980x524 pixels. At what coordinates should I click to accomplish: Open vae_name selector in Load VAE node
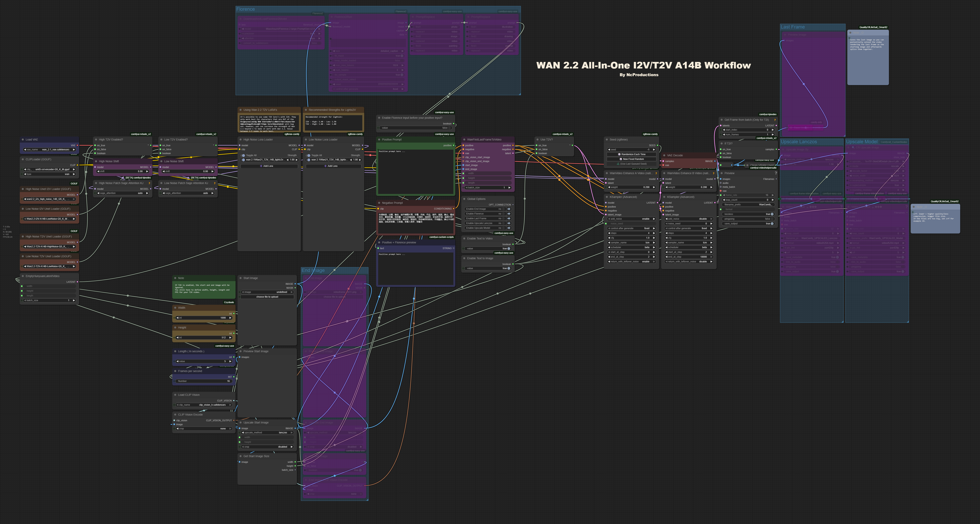pos(49,150)
